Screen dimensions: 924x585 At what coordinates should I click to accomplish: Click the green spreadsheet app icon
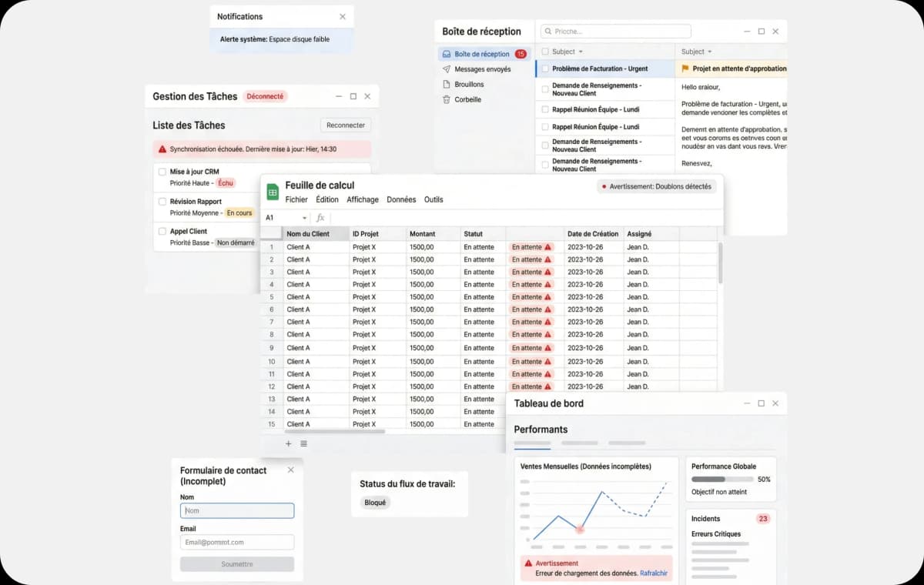273,192
